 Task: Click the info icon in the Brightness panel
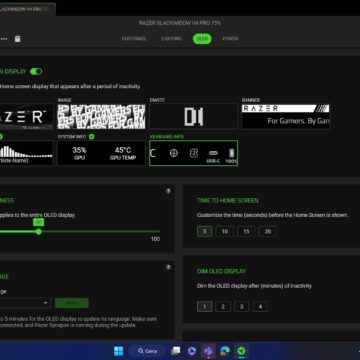click(x=168, y=191)
